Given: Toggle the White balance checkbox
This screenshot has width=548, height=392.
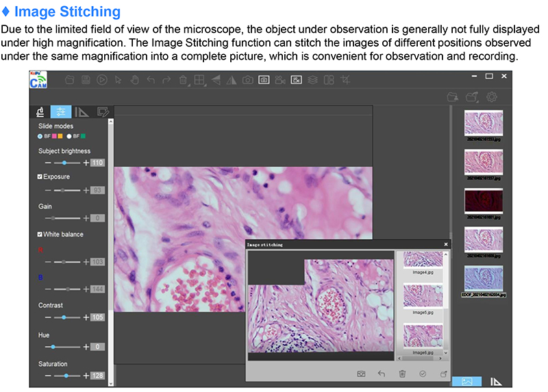Looking at the screenshot, I should click(40, 234).
